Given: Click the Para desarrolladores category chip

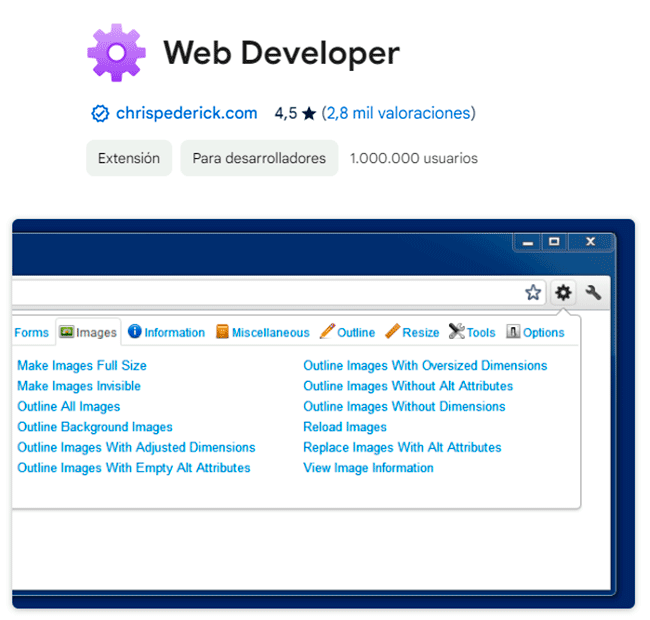Looking at the screenshot, I should [x=259, y=158].
